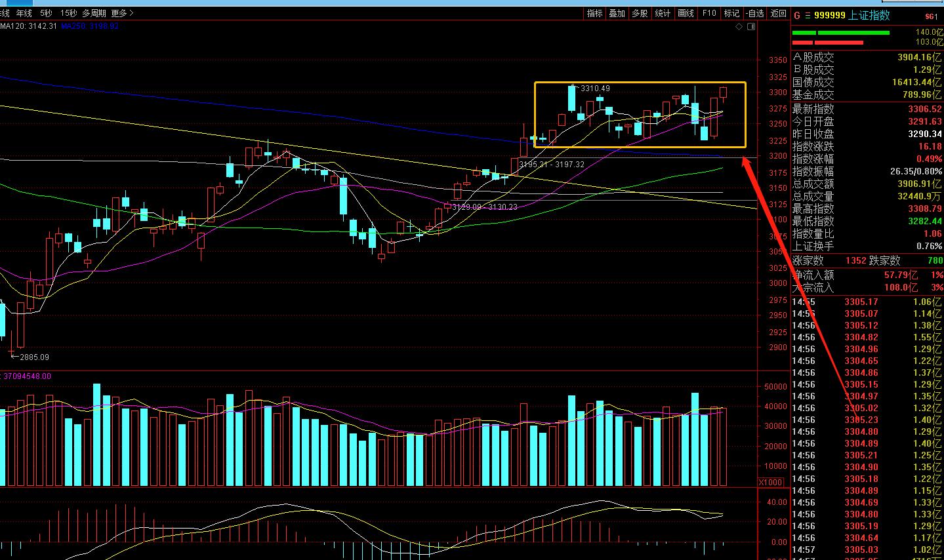Click the 叠加 overlay button
This screenshot has width=944, height=560.
[617, 13]
